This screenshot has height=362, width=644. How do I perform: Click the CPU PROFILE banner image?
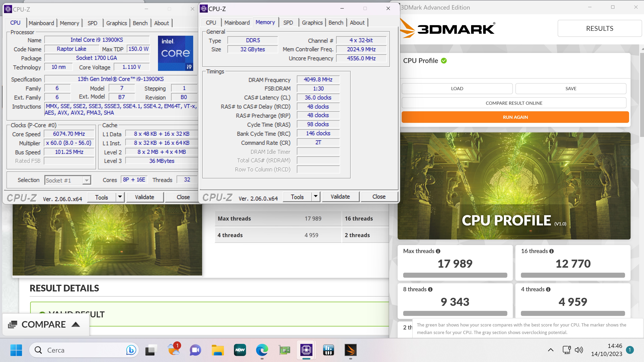514,186
